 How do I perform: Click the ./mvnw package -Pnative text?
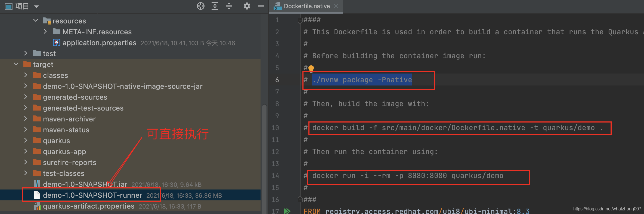click(x=362, y=80)
